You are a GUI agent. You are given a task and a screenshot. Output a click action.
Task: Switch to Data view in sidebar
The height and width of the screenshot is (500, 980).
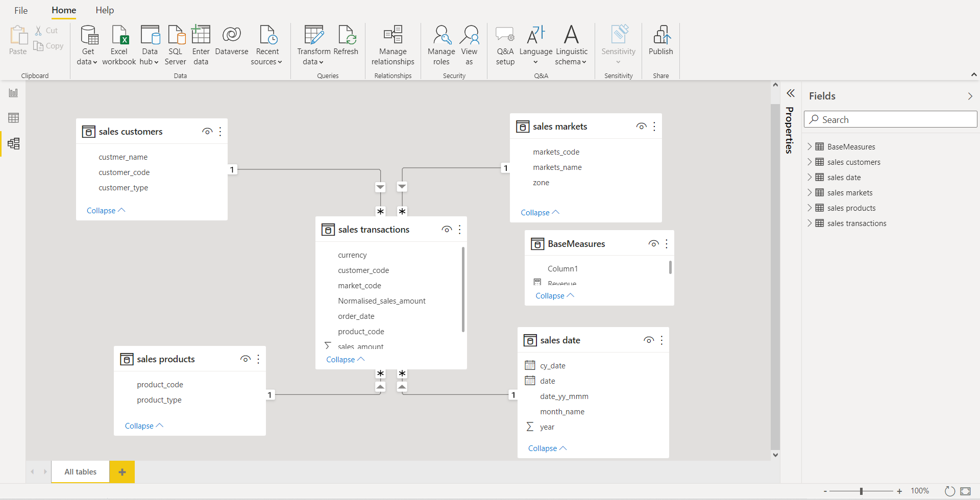coord(13,118)
